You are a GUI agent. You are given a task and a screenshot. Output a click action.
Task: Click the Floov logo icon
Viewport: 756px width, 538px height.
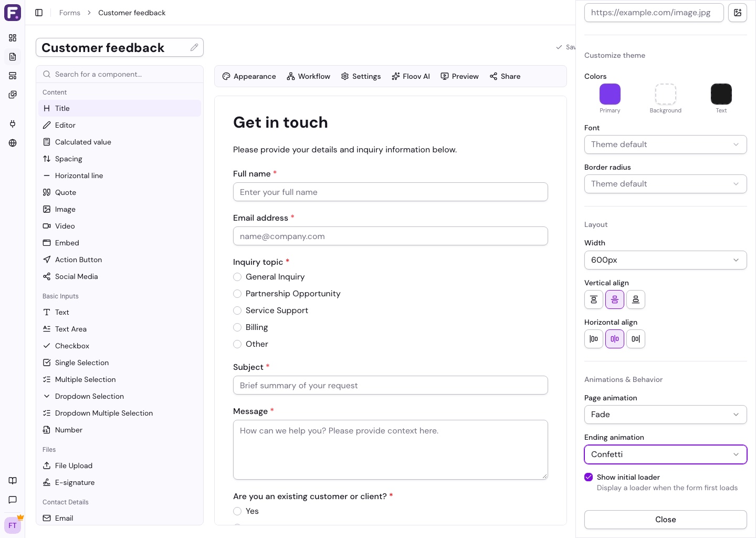13,13
